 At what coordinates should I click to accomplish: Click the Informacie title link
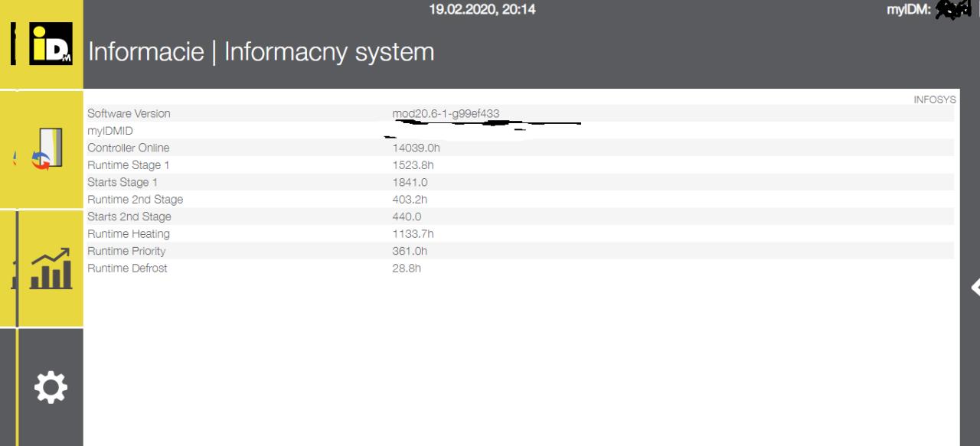[146, 52]
